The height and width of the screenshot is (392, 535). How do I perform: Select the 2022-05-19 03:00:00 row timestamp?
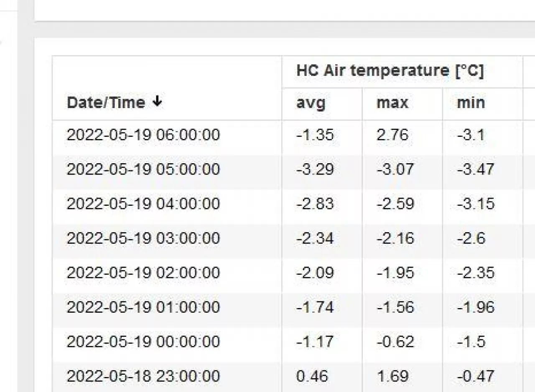coord(143,238)
